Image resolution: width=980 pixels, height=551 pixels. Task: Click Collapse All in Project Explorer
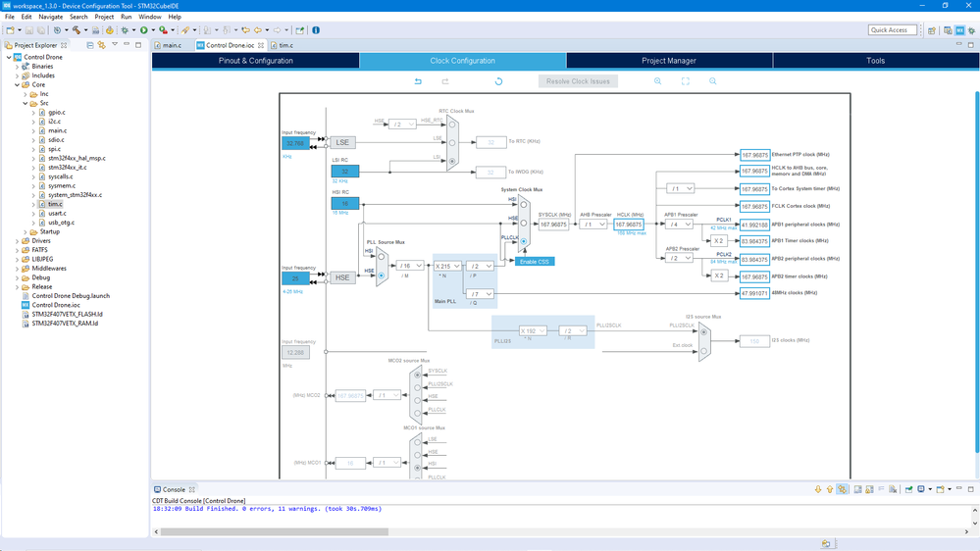pyautogui.click(x=90, y=45)
